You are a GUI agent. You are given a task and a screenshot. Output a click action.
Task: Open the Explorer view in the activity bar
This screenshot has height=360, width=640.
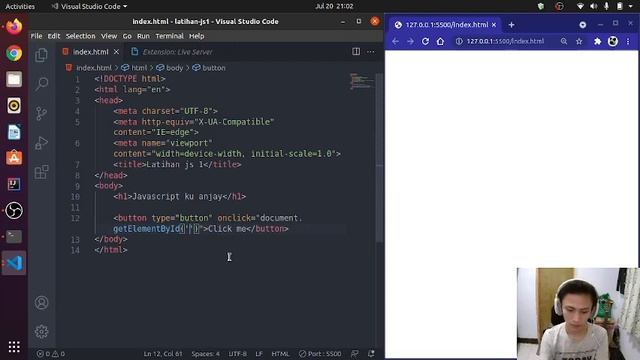tap(41, 55)
